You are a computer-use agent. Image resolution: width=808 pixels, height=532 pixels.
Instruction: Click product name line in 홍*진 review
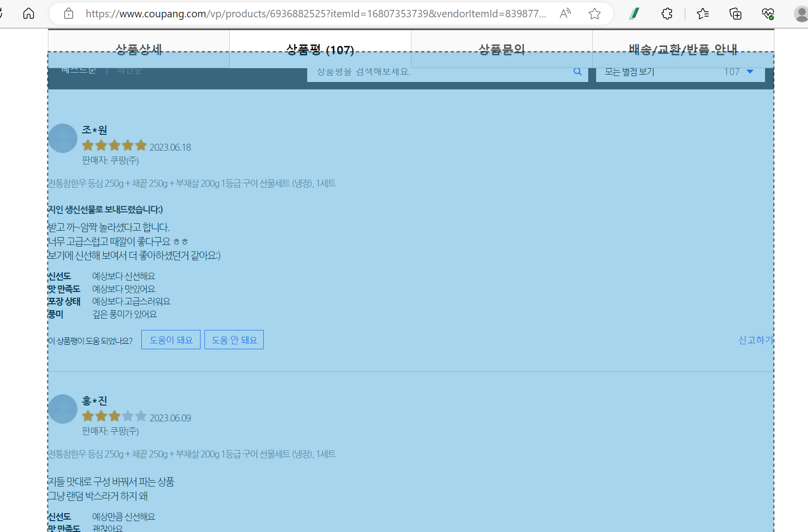coord(192,454)
